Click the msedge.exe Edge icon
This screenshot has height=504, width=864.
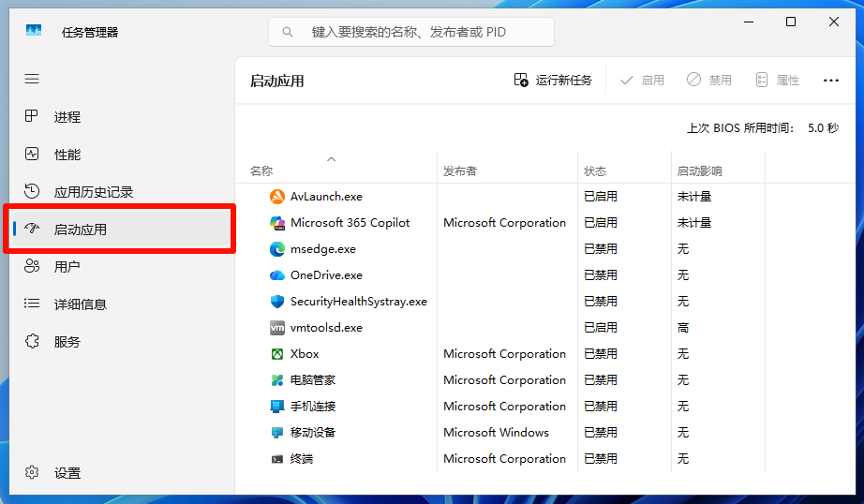coord(277,249)
